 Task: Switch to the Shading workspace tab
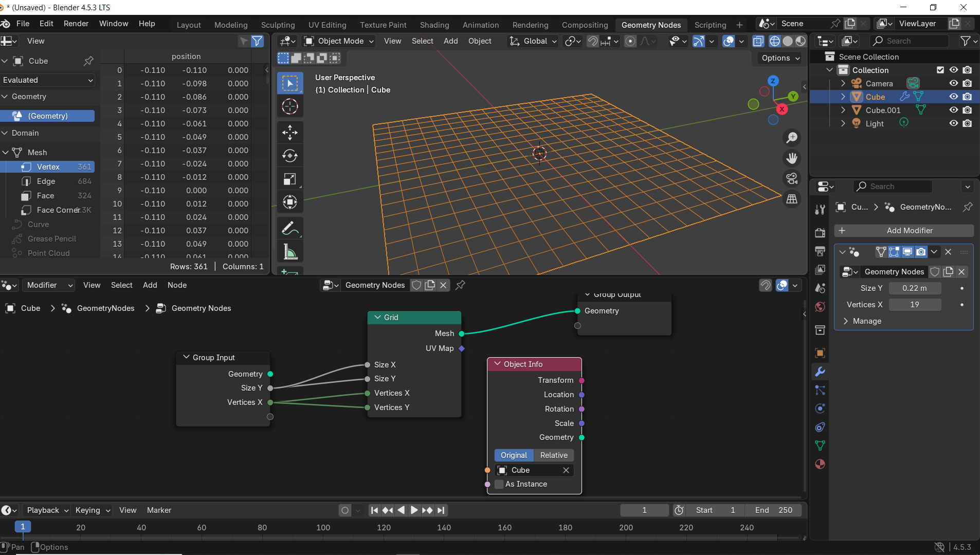434,25
